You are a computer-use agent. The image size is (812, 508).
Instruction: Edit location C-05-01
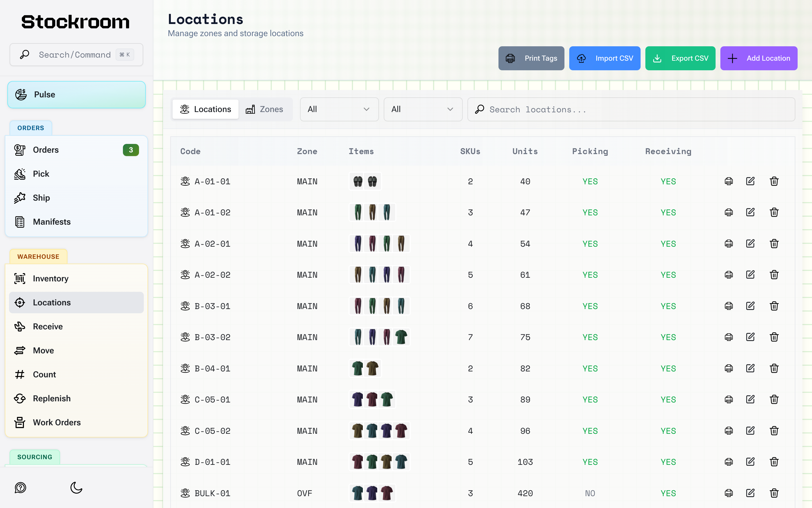[x=750, y=399]
